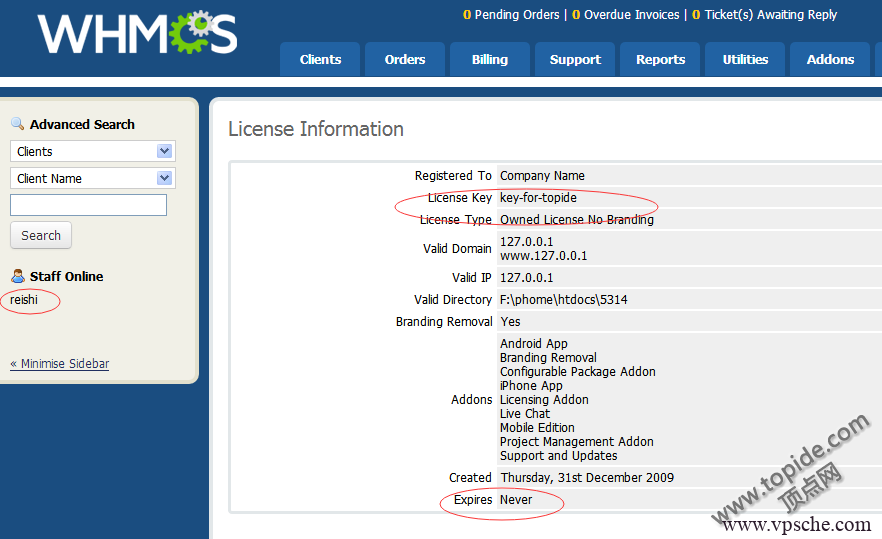Focus the Advanced Search text box

coord(88,205)
